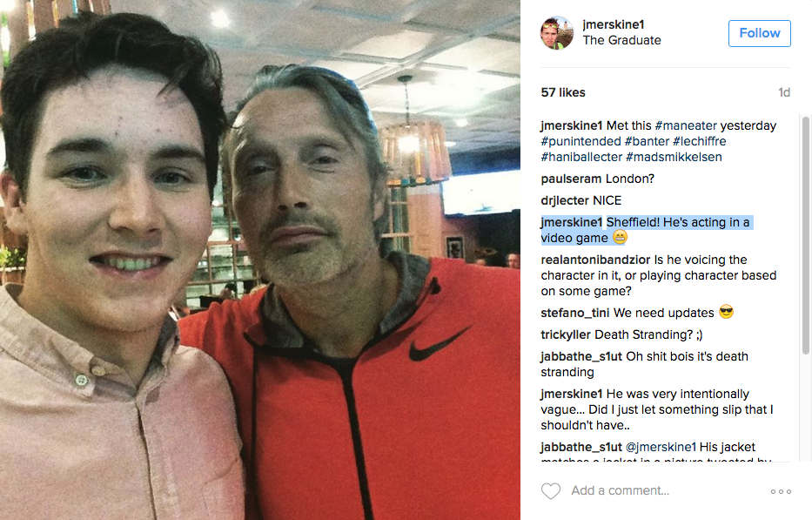Visit realantonibandzior commenter profile

(x=595, y=260)
